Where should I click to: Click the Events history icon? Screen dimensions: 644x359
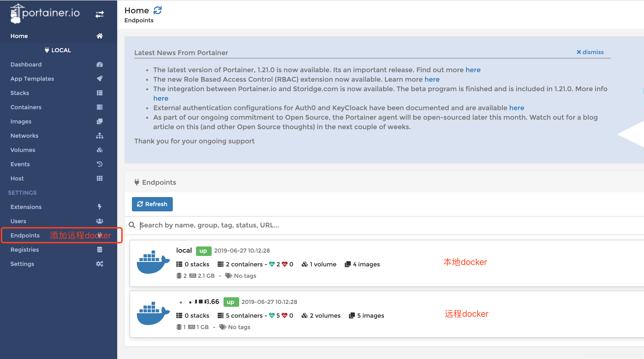click(x=99, y=164)
